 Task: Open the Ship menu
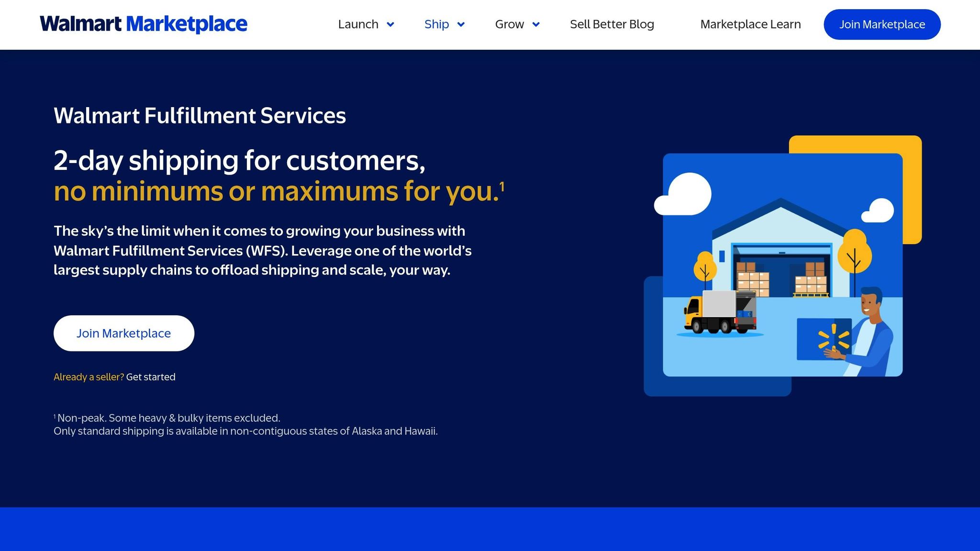point(436,24)
